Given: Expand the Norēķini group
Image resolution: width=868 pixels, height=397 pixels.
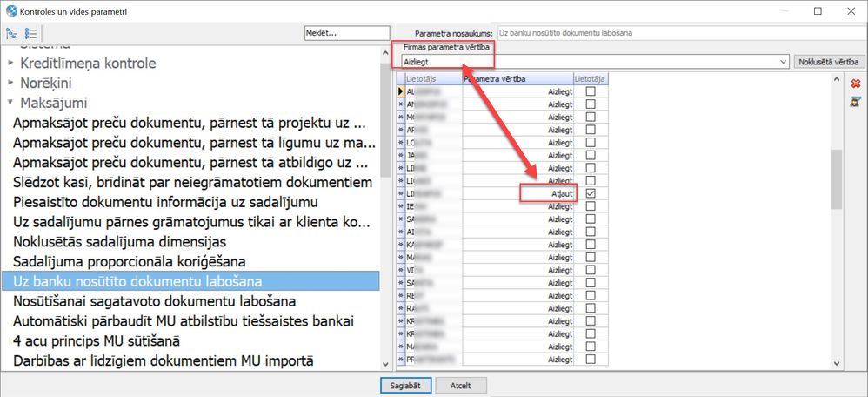Looking at the screenshot, I should pos(10,84).
